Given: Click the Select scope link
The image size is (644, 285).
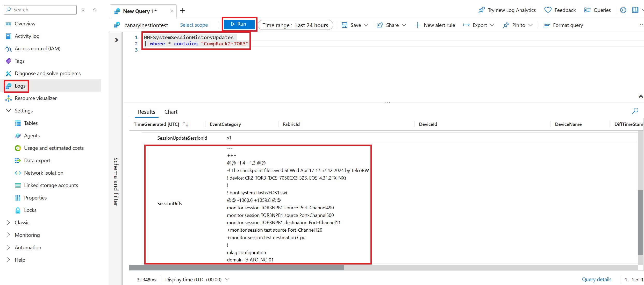Looking at the screenshot, I should pyautogui.click(x=194, y=25).
